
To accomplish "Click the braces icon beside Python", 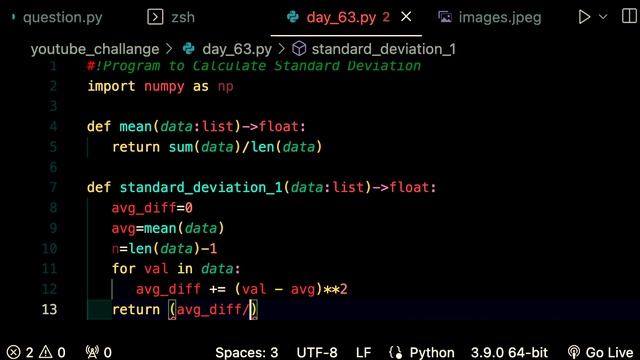I will coord(396,352).
